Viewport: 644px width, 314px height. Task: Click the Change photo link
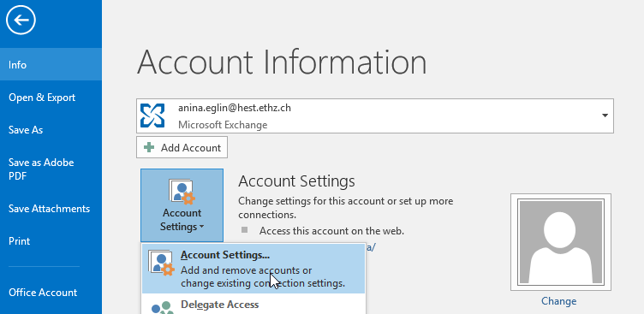pyautogui.click(x=558, y=301)
